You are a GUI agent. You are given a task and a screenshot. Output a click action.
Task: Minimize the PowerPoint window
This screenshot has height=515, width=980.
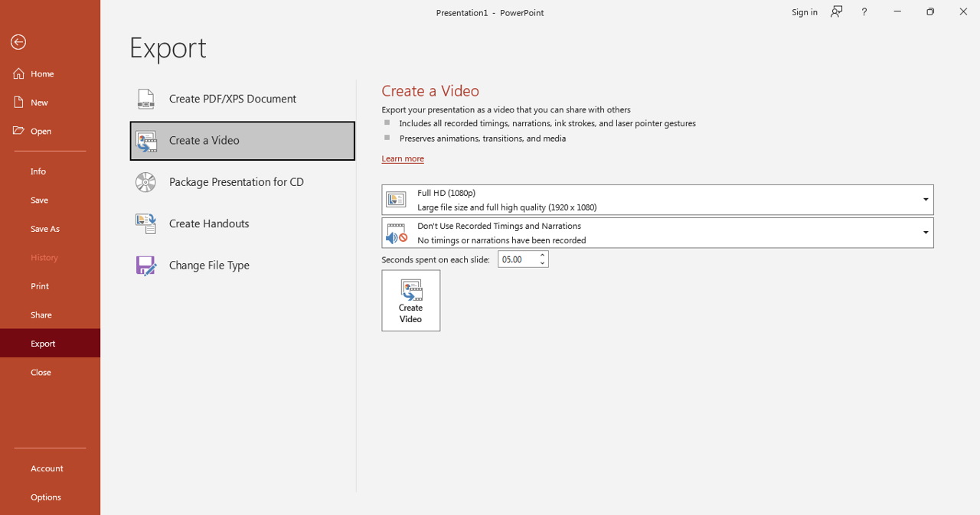pos(897,11)
